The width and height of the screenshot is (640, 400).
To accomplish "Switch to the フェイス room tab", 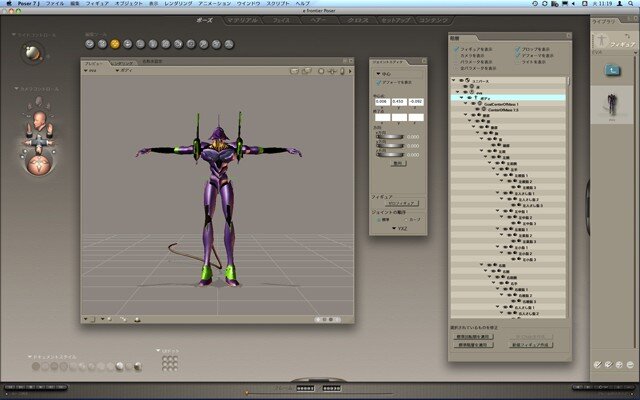I will (281, 20).
